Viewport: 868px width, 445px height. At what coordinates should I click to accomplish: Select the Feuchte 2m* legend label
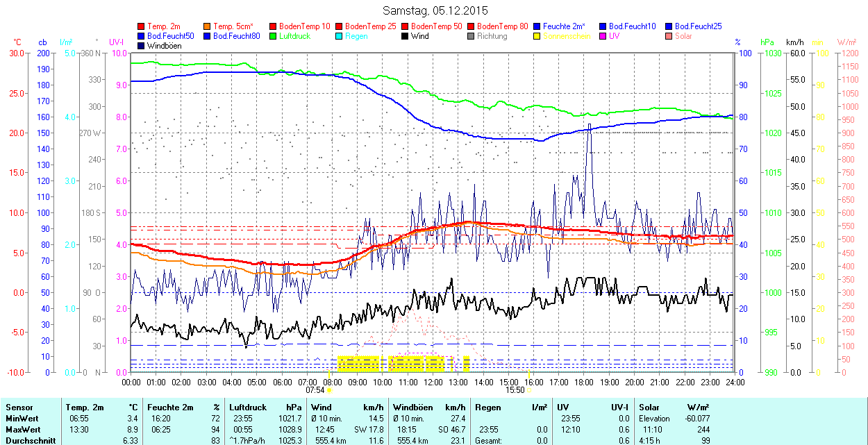click(x=564, y=26)
